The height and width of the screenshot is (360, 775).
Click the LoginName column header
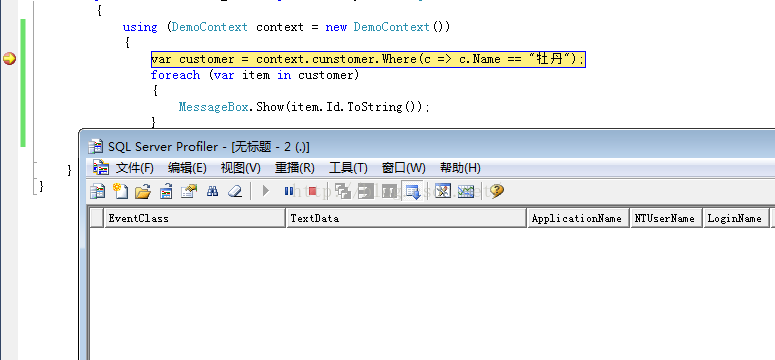pyautogui.click(x=736, y=218)
